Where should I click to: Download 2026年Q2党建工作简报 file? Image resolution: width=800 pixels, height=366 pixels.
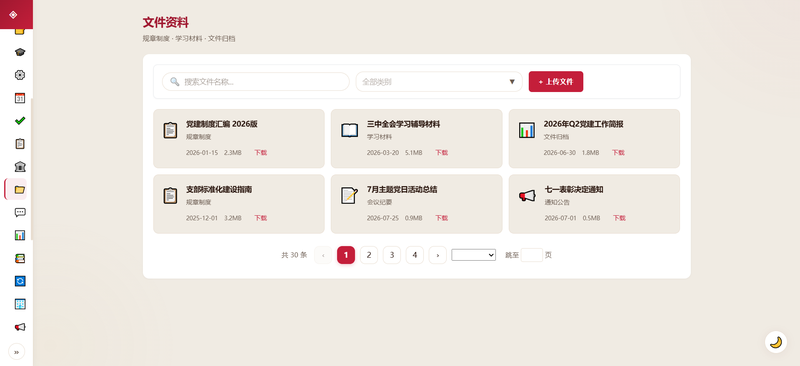pyautogui.click(x=618, y=153)
